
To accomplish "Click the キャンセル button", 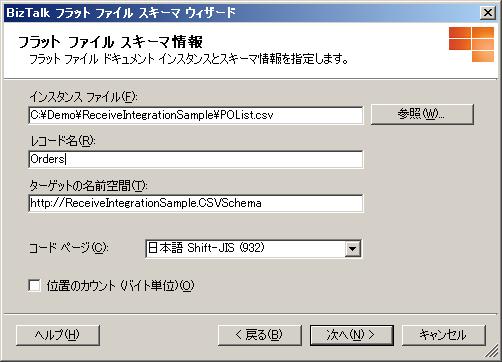I will [444, 335].
